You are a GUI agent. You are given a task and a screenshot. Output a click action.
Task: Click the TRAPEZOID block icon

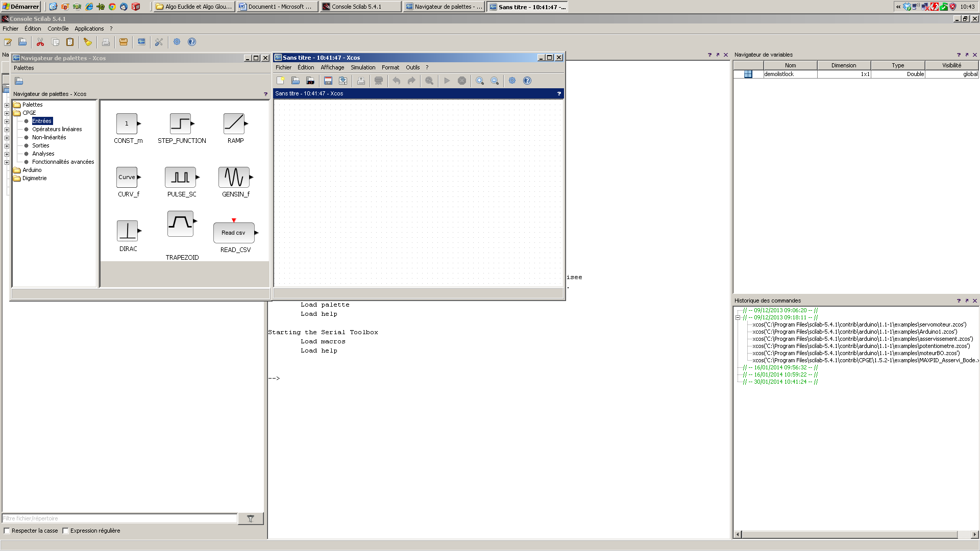click(180, 223)
